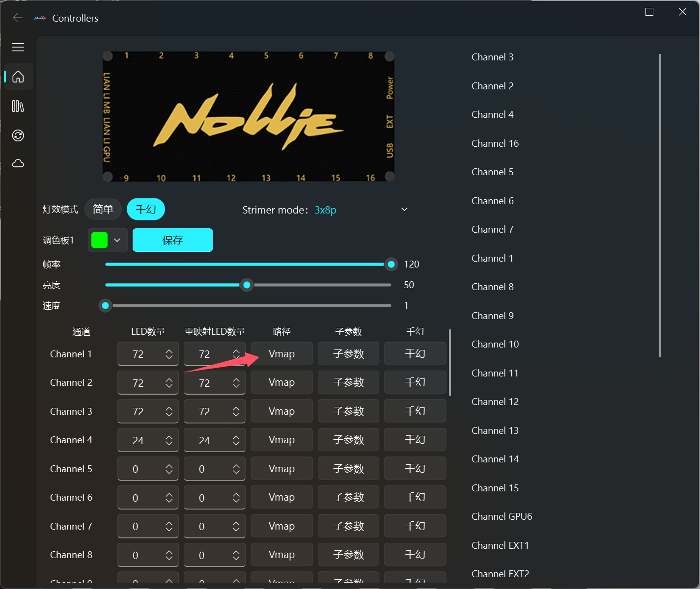This screenshot has height=589, width=700.
Task: Click 千幻 button for Channel 3
Action: (415, 411)
